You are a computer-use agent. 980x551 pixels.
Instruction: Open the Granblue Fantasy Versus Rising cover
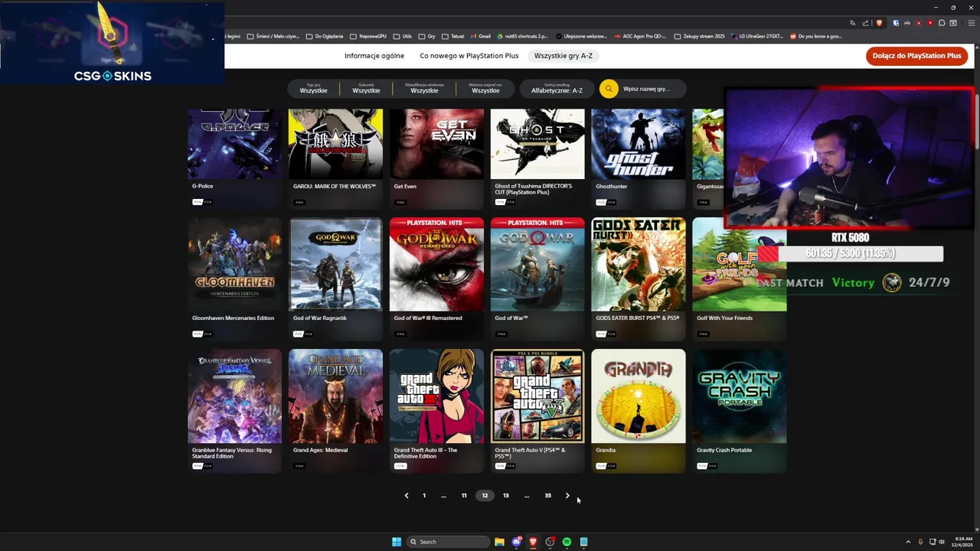pos(234,396)
